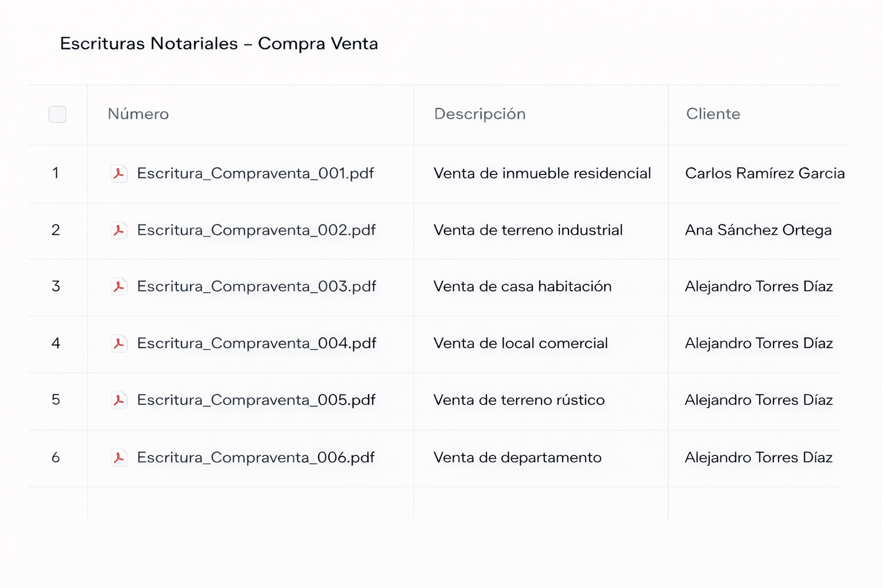Select row number 5 in table
This screenshot has height=588, width=882.
click(56, 400)
